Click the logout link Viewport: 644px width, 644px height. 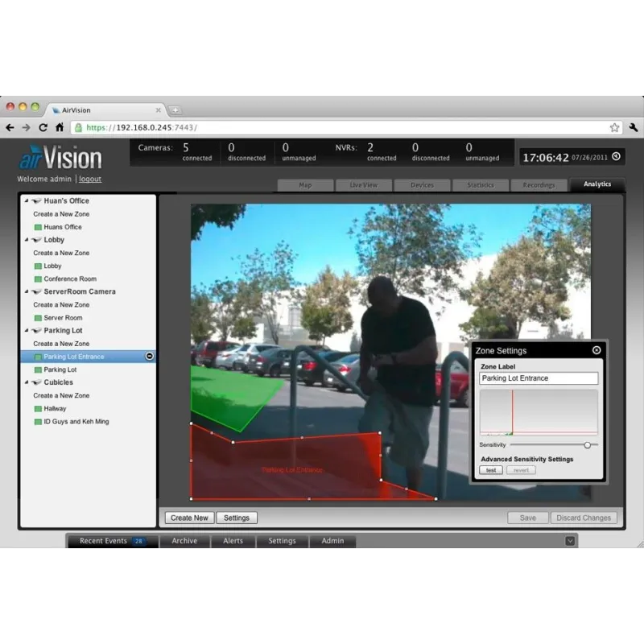pyautogui.click(x=90, y=179)
